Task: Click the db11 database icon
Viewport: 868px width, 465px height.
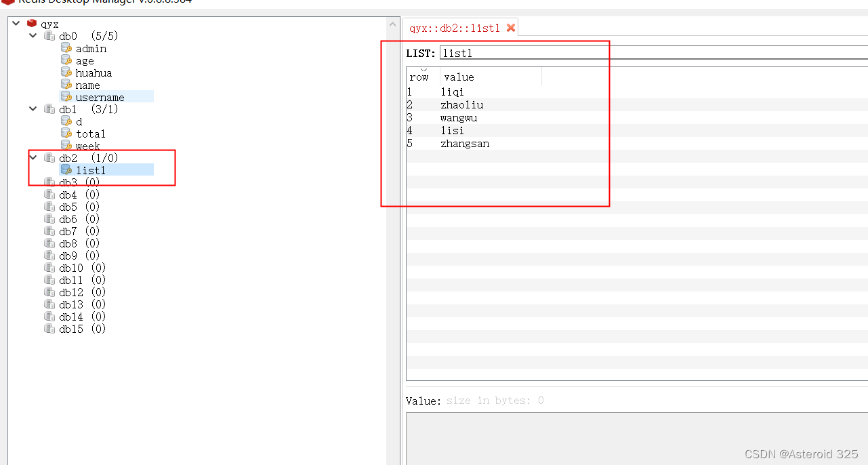Action: pos(49,280)
